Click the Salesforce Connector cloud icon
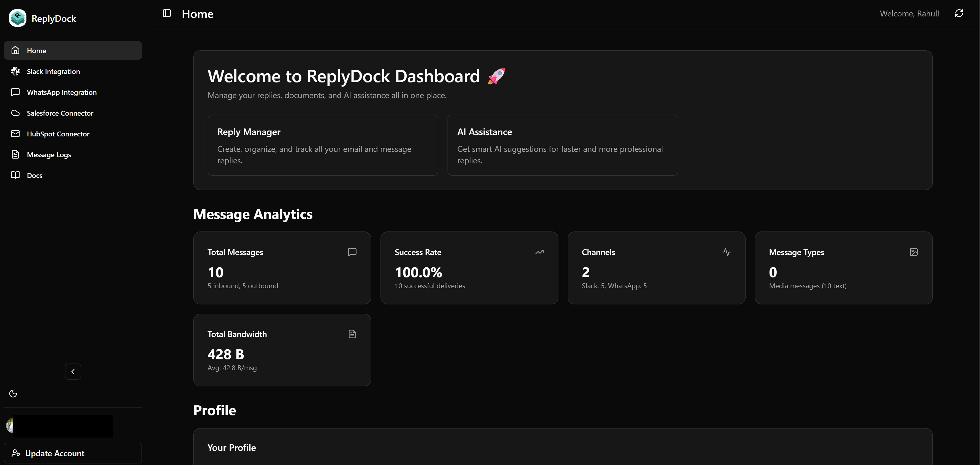 tap(15, 113)
